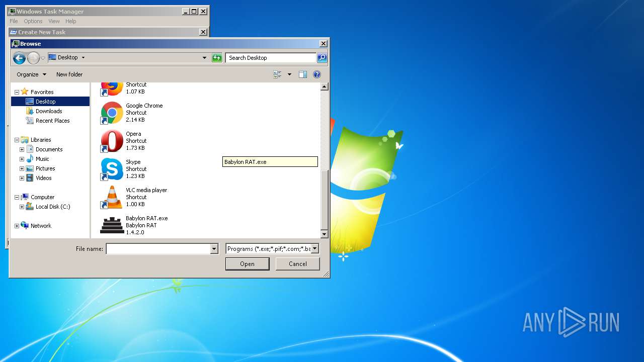Viewport: 644px width, 362px height.
Task: Open Task Manager Options menu
Action: (33, 21)
